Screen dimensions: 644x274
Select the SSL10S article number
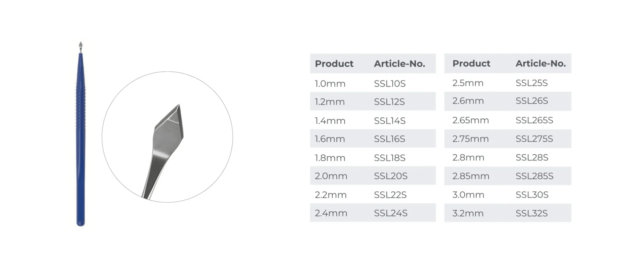(390, 84)
